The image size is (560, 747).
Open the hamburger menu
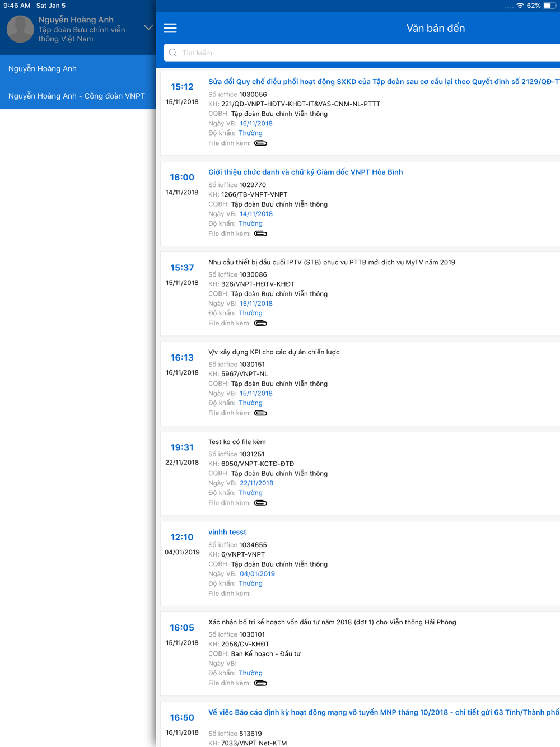170,28
